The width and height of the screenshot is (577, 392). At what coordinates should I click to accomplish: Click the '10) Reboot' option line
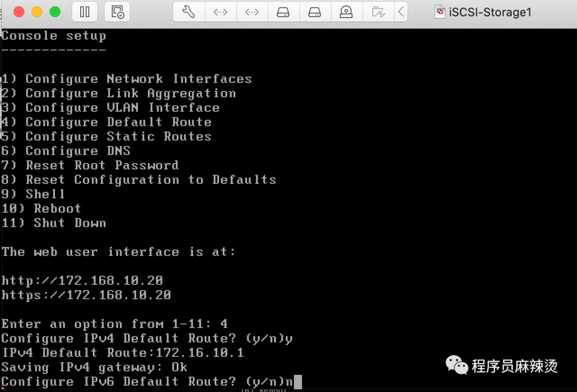[41, 208]
